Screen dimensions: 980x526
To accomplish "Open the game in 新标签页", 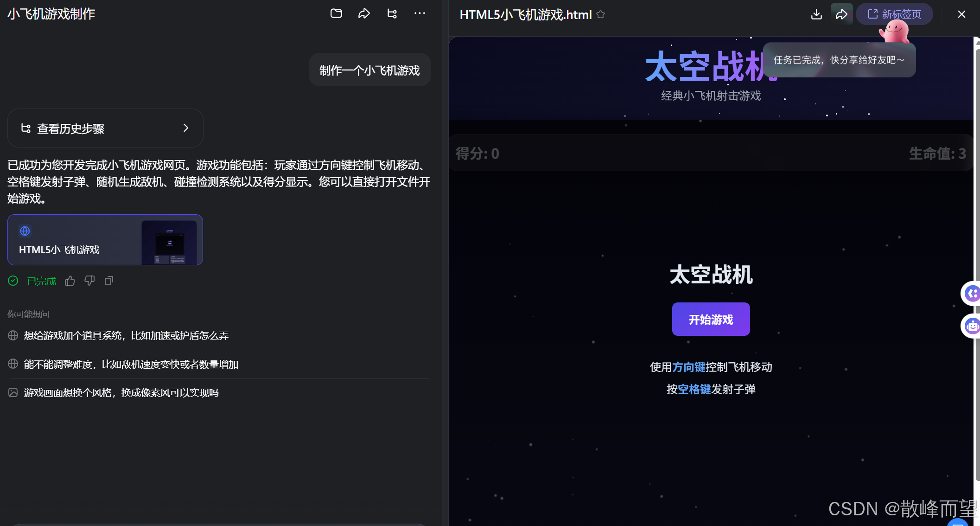I will point(894,14).
